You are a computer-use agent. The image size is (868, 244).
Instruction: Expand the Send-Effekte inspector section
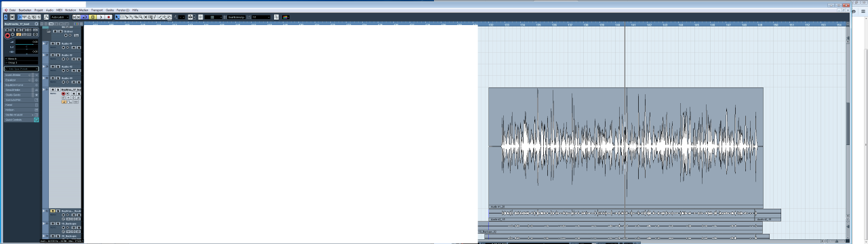click(21, 89)
